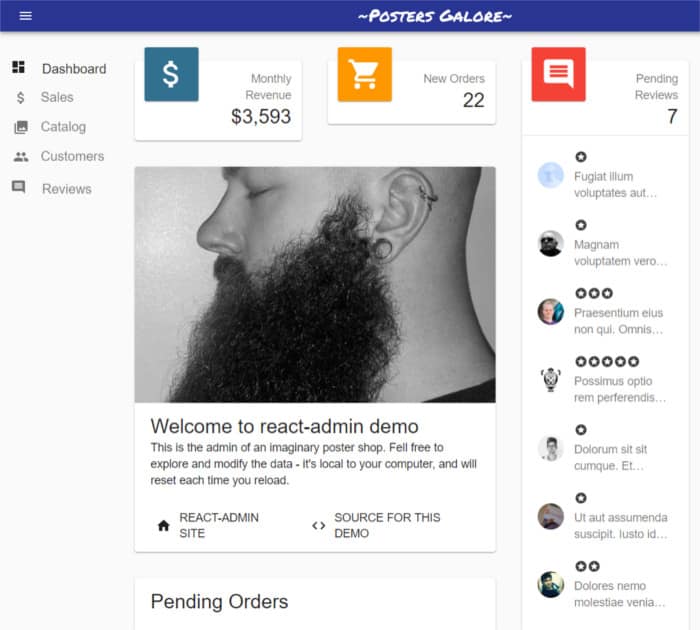Click the bearded man banner image
Viewport: 700px width, 630px height.
(315, 284)
